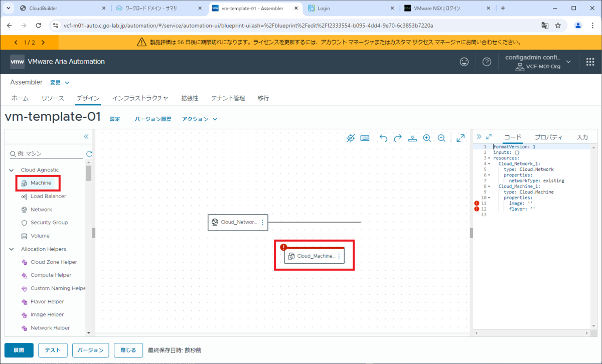Click the 展開 deploy button
Screen dimensions: 602x364
[x=19, y=350]
